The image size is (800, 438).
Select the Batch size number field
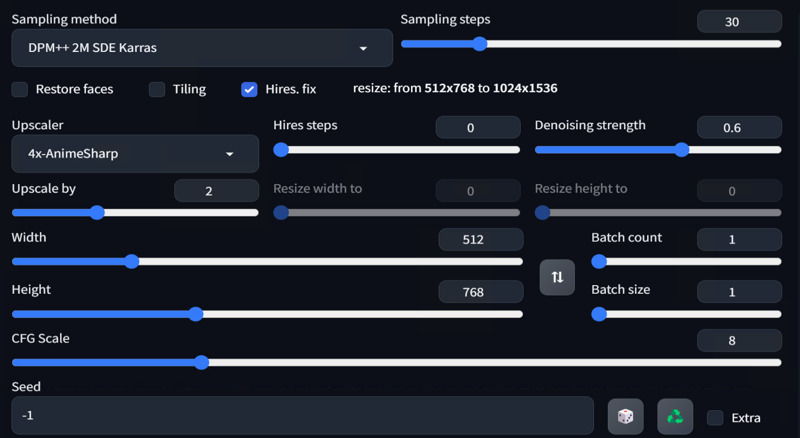coord(739,292)
